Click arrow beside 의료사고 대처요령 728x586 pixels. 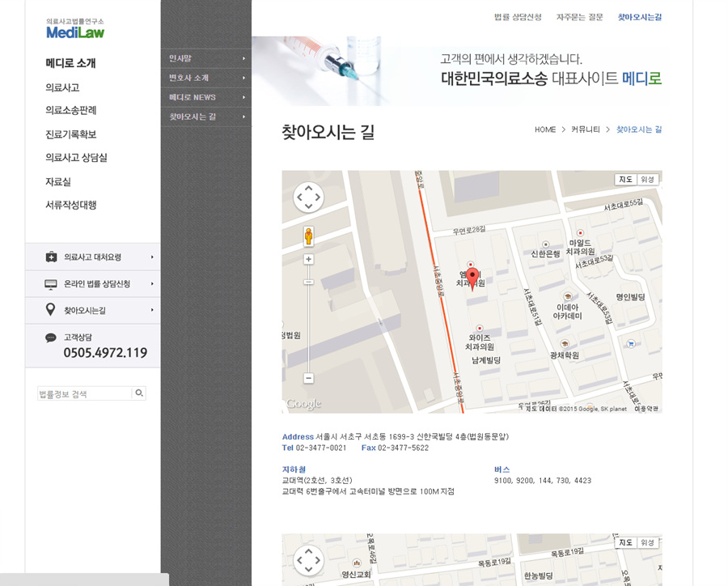(152, 257)
